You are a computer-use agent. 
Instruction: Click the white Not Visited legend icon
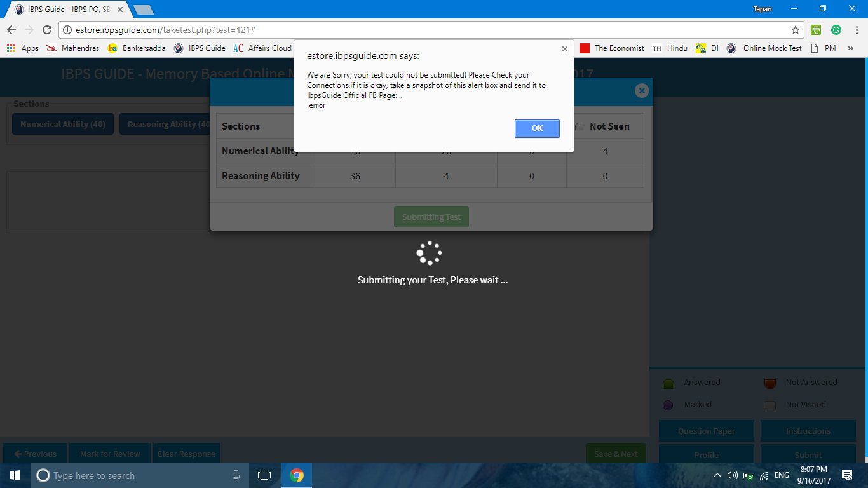770,405
